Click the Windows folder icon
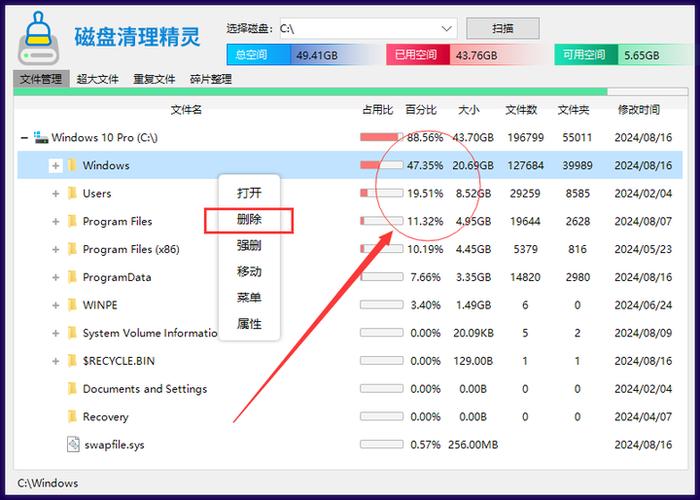This screenshot has width=700, height=500. click(72, 165)
